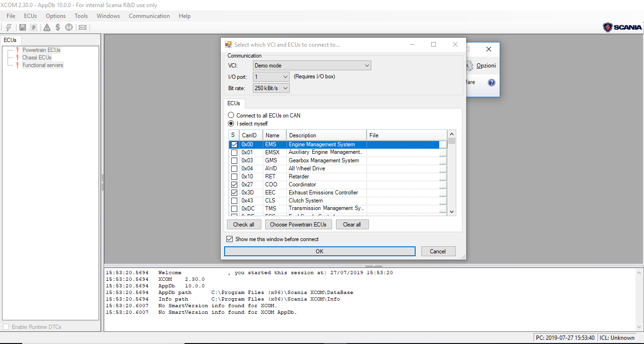Click the Check all button
This screenshot has width=644, height=344.
[x=243, y=225]
